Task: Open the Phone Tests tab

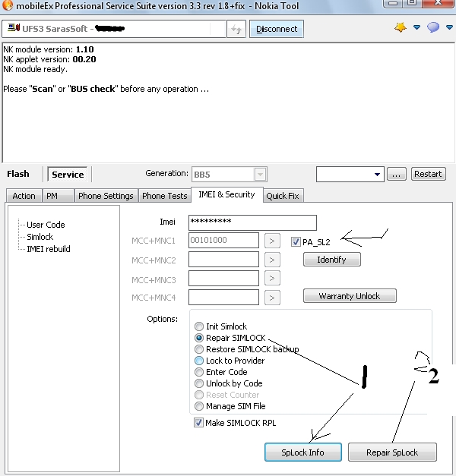Action: pyautogui.click(x=164, y=196)
